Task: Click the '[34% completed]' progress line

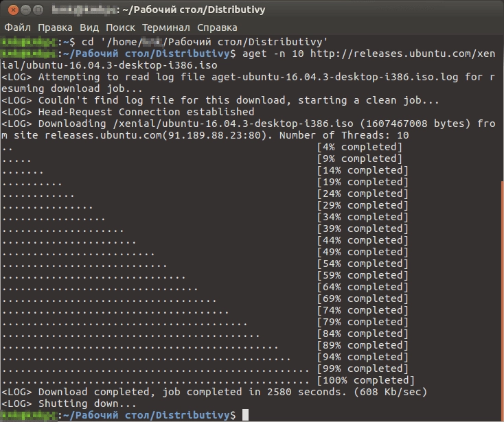Action: [x=205, y=217]
